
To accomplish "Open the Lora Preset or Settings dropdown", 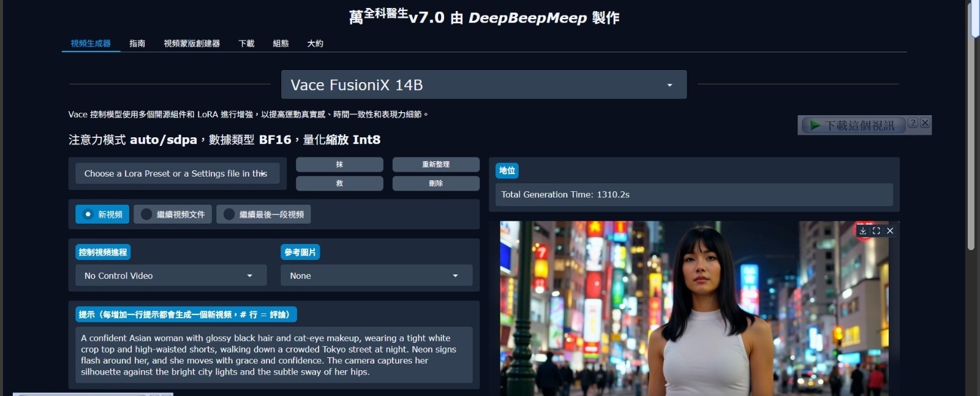I will point(178,173).
